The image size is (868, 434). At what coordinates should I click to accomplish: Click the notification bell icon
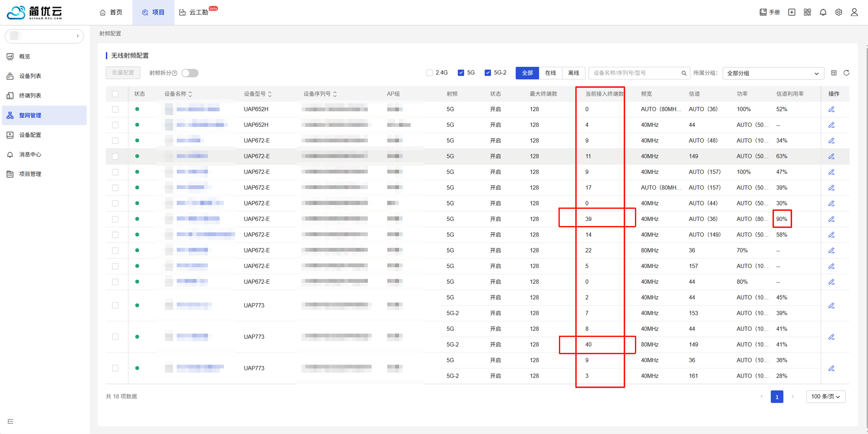click(x=823, y=12)
